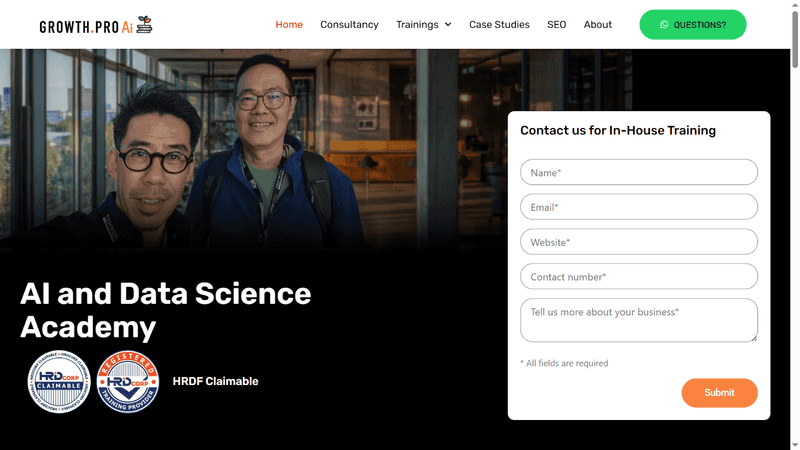This screenshot has height=450, width=800.
Task: Click into the Email field
Action: tap(638, 207)
